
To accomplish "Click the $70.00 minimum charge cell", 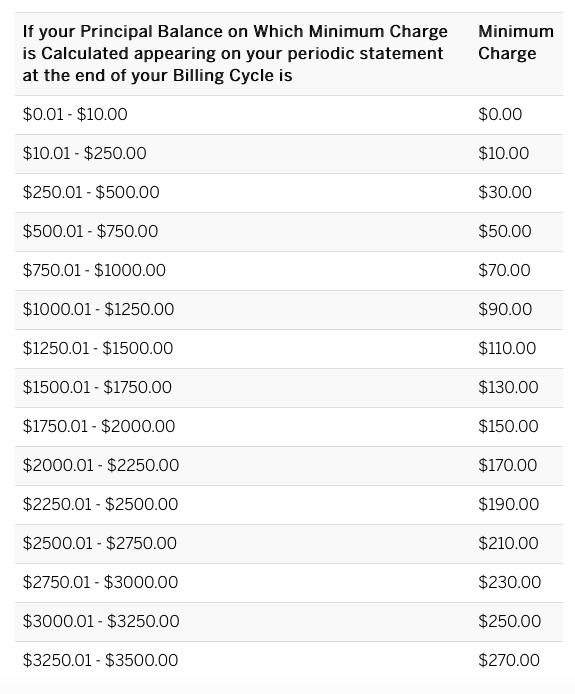I will pyautogui.click(x=504, y=270).
